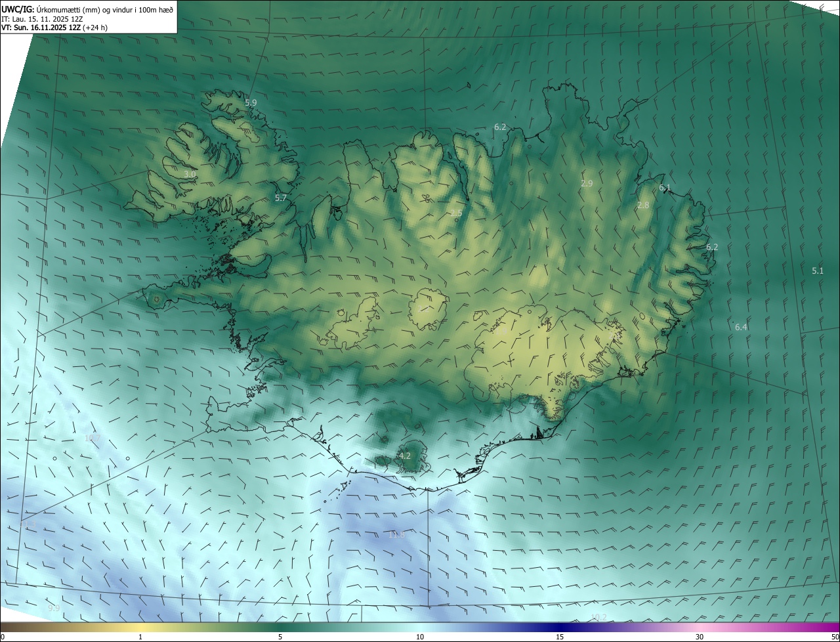Click the 4.2 value label
The height and width of the screenshot is (642, 840).
[405, 456]
